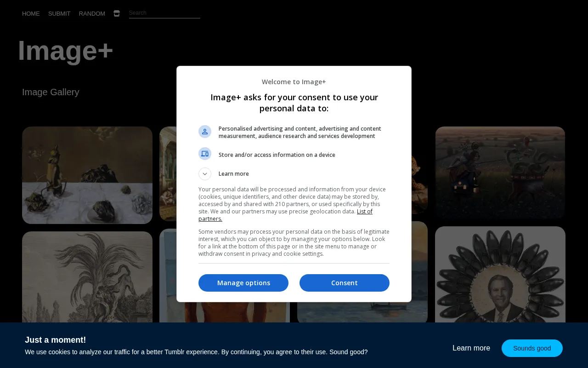
Task: Click the Manage options button
Action: click(x=243, y=283)
